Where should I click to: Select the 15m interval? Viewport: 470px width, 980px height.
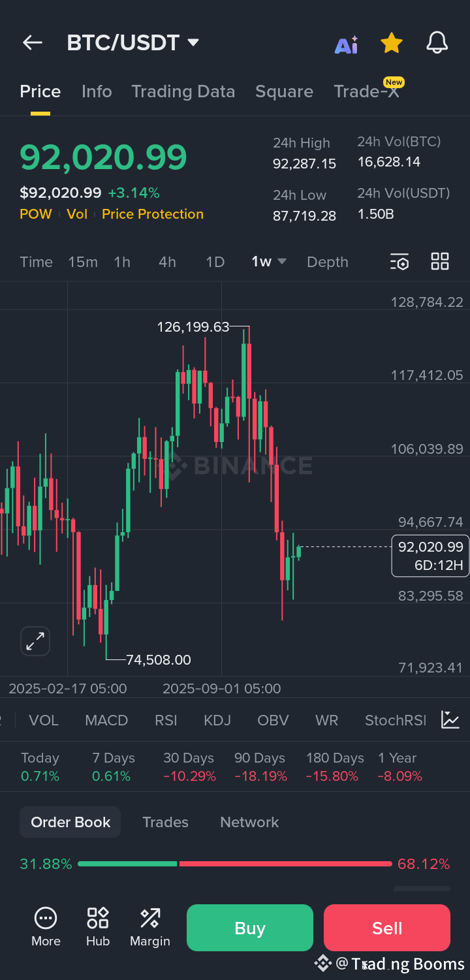[x=83, y=262]
